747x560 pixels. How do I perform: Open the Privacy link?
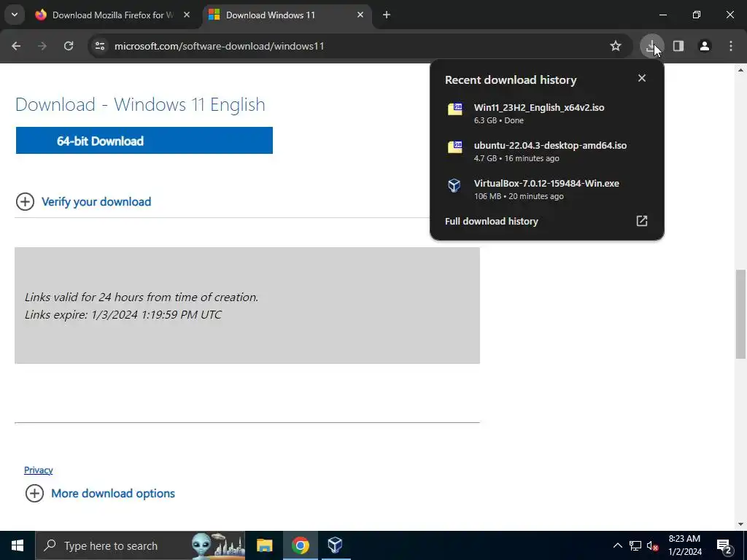tap(39, 470)
